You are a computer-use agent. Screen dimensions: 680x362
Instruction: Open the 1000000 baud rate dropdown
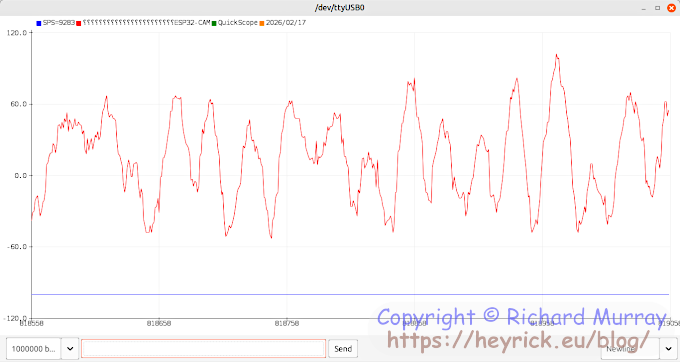click(x=34, y=349)
